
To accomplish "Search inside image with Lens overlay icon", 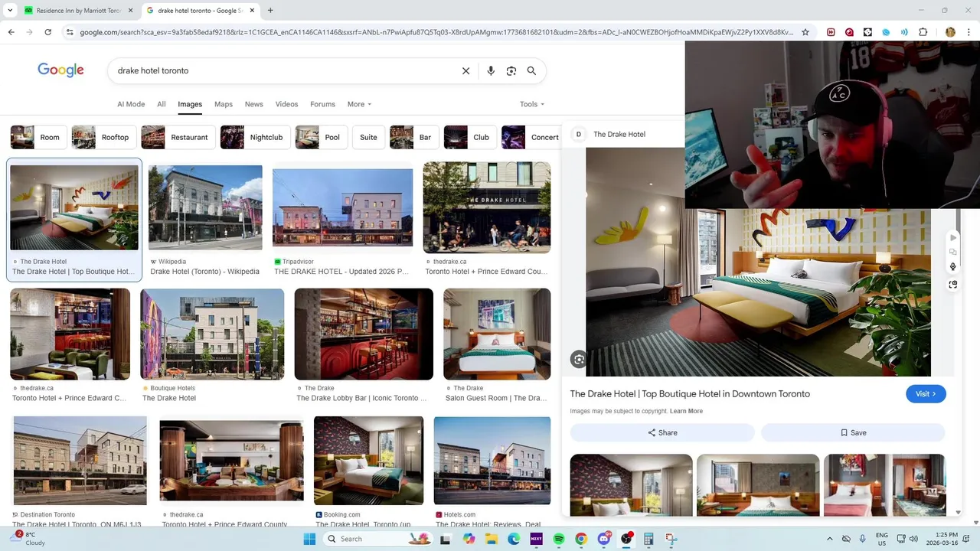I will [x=579, y=359].
